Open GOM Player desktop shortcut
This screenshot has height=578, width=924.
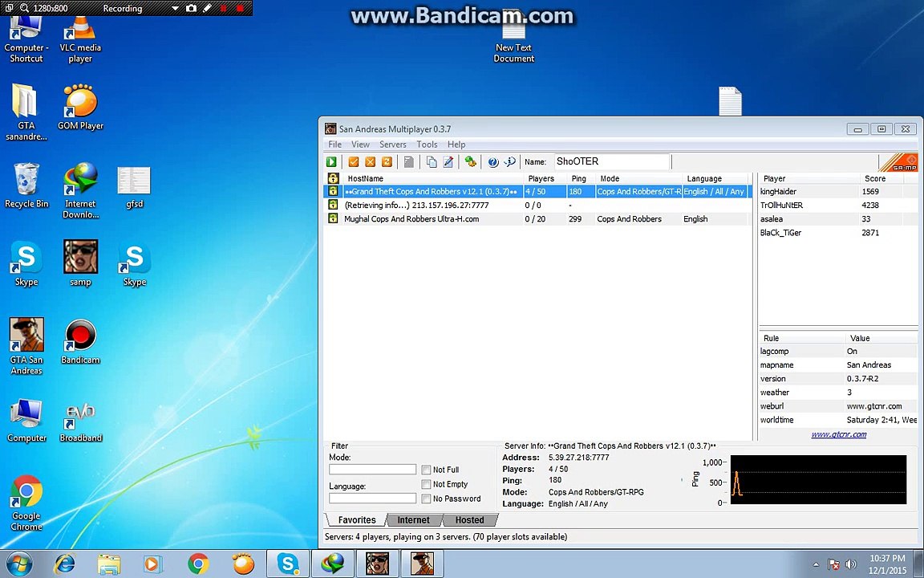pos(80,107)
